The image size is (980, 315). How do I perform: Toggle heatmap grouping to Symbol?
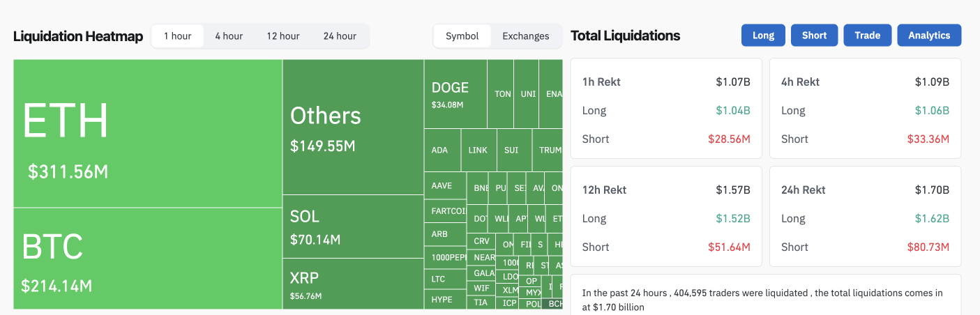(x=462, y=36)
